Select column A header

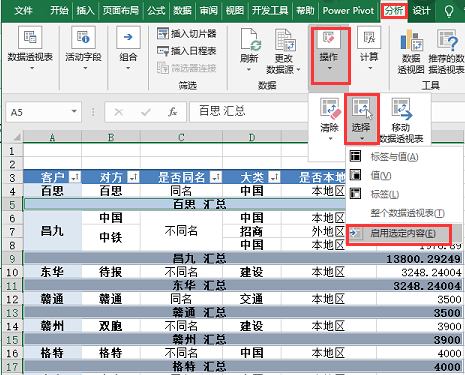tap(52, 137)
